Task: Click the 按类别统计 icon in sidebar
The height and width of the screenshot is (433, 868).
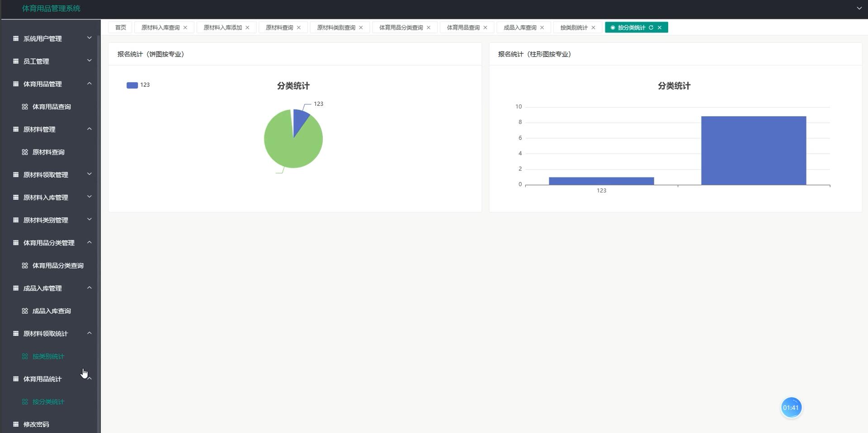Action: pos(25,356)
